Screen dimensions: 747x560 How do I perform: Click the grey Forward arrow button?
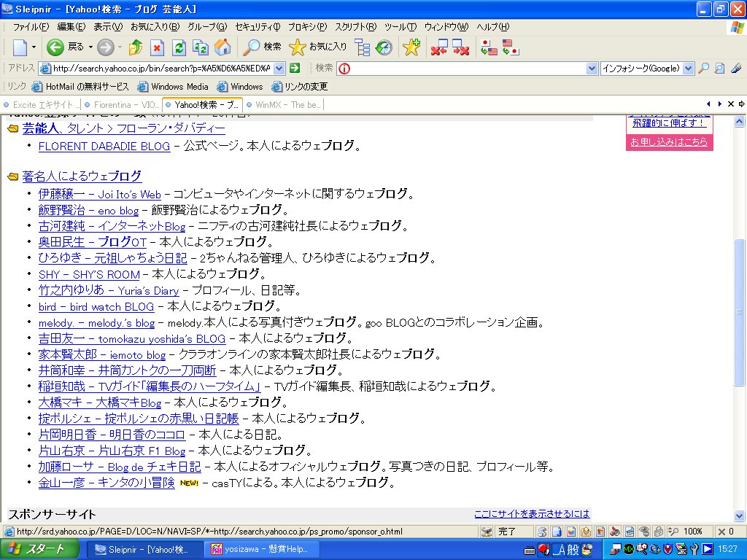click(x=106, y=47)
